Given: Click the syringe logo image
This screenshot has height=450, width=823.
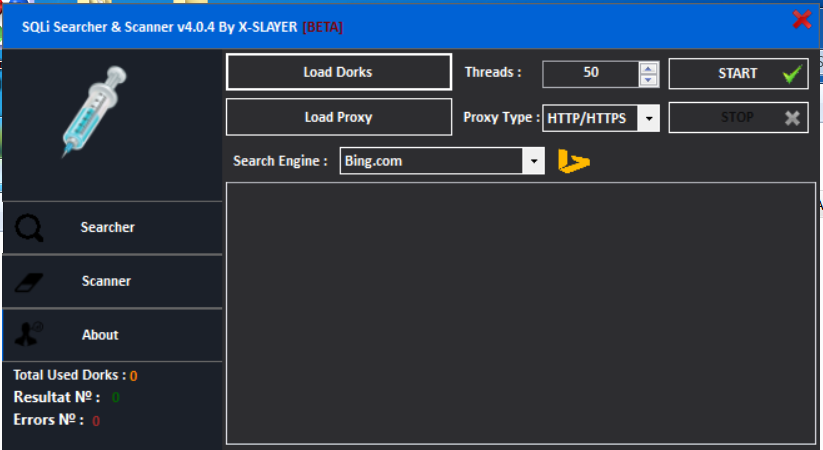Looking at the screenshot, I should click(x=94, y=112).
